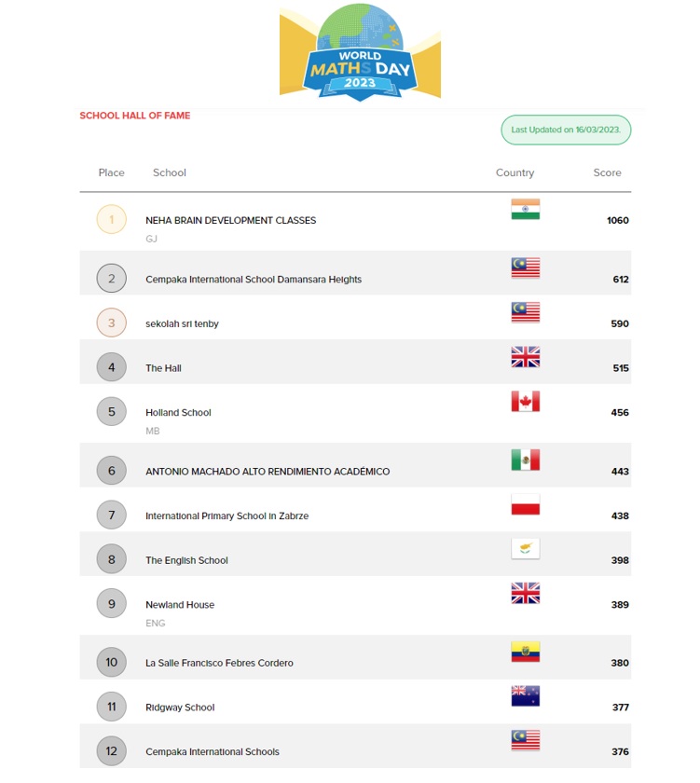
Task: Click the gold number 1 place badge
Action: pyautogui.click(x=111, y=219)
